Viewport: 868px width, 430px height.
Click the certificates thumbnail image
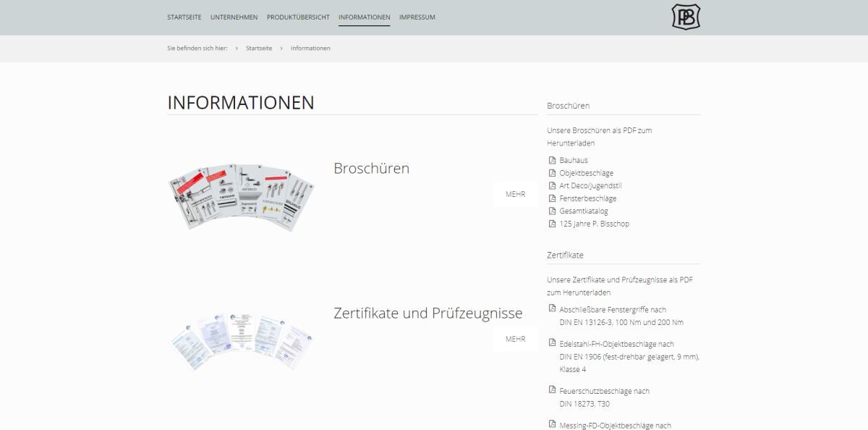[x=241, y=342]
